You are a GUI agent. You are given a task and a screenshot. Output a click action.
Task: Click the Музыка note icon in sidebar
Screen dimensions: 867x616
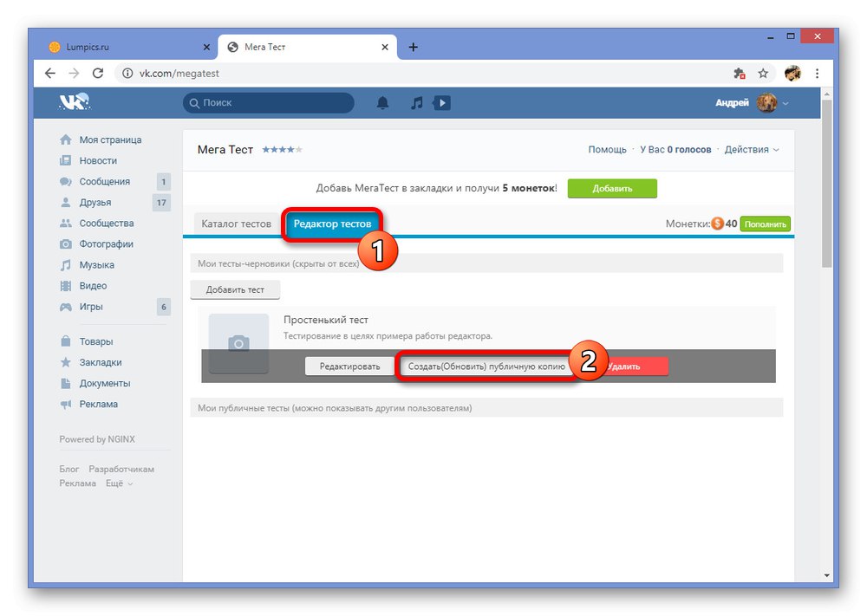point(66,265)
